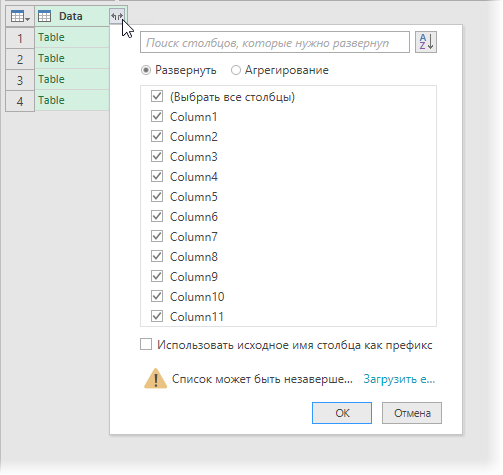Image resolution: width=503 pixels, height=475 pixels.
Task: Uncheck the Column9 checkbox
Action: point(157,276)
